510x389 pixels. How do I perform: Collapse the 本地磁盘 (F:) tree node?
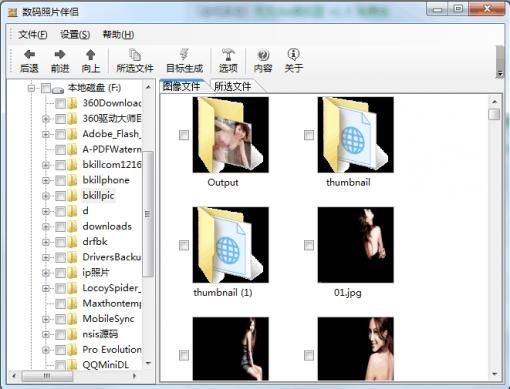tap(32, 88)
